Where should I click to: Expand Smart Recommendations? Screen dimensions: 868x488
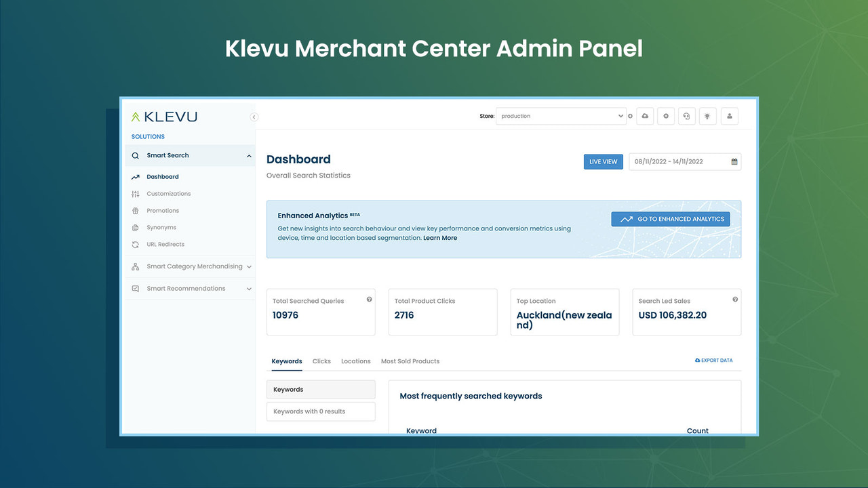coord(186,288)
